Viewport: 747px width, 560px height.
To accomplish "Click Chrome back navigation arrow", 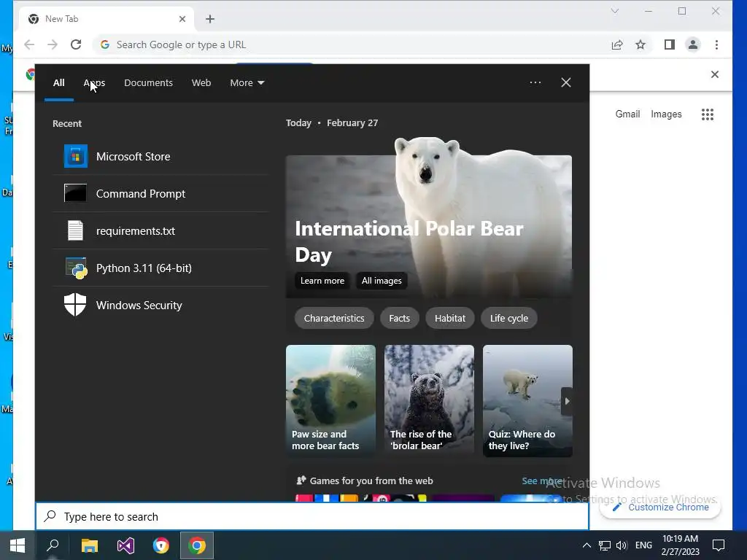I will [29, 44].
